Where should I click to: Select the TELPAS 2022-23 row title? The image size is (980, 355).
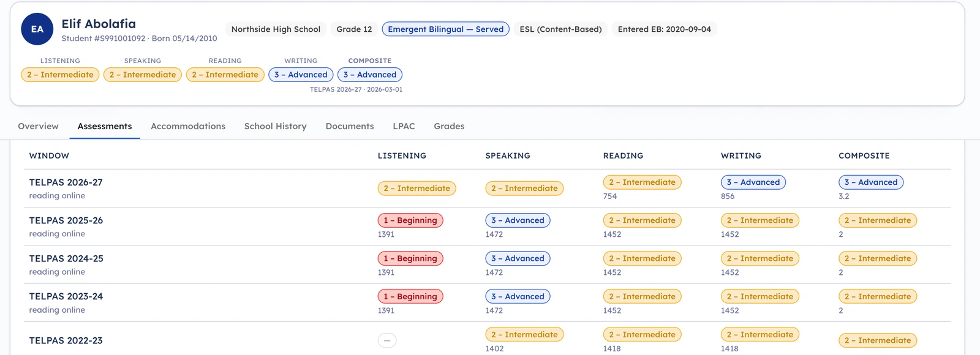tap(66, 340)
